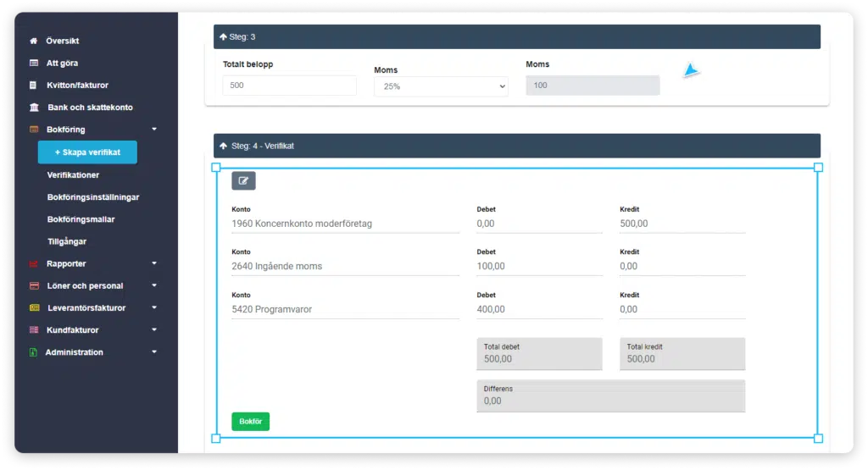This screenshot has width=868, height=470.
Task: Go to Verifikationer submenu item
Action: (73, 174)
